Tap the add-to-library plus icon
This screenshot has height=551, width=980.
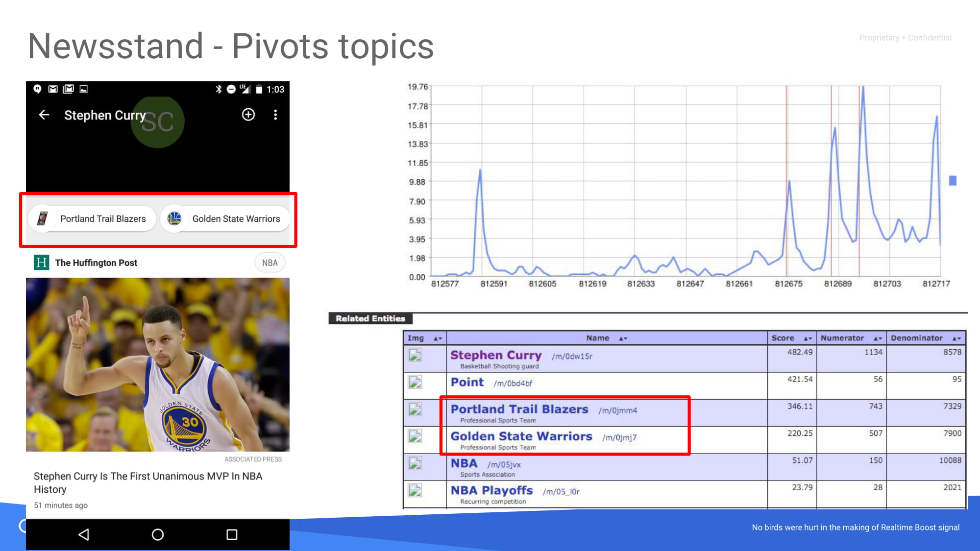click(x=248, y=115)
